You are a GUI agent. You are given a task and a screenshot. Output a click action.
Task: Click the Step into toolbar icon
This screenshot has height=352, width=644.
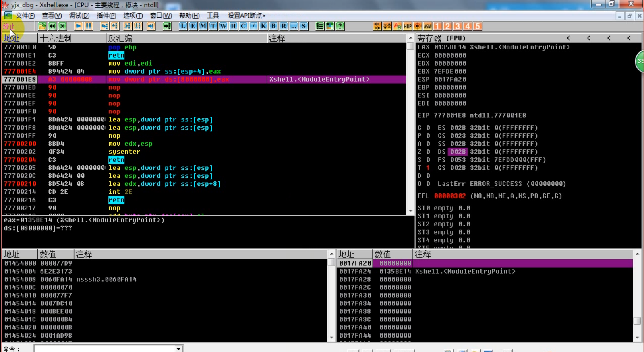(x=105, y=26)
